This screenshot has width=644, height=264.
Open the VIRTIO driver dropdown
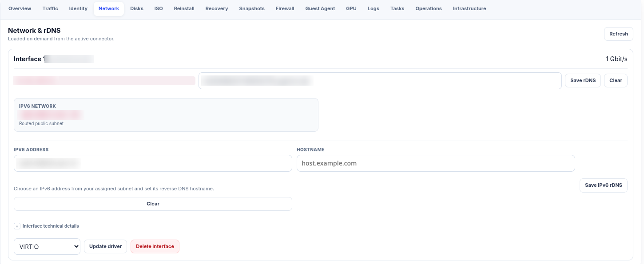pyautogui.click(x=47, y=247)
